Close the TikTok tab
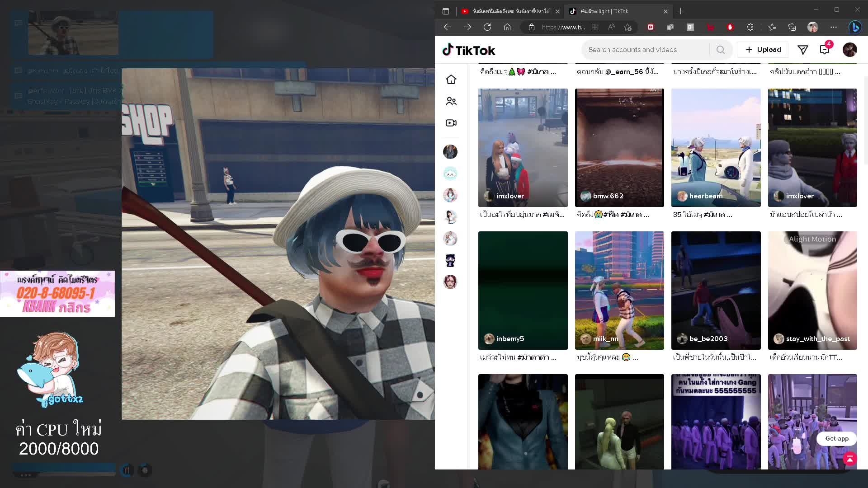Viewport: 868px width, 488px height. point(665,11)
